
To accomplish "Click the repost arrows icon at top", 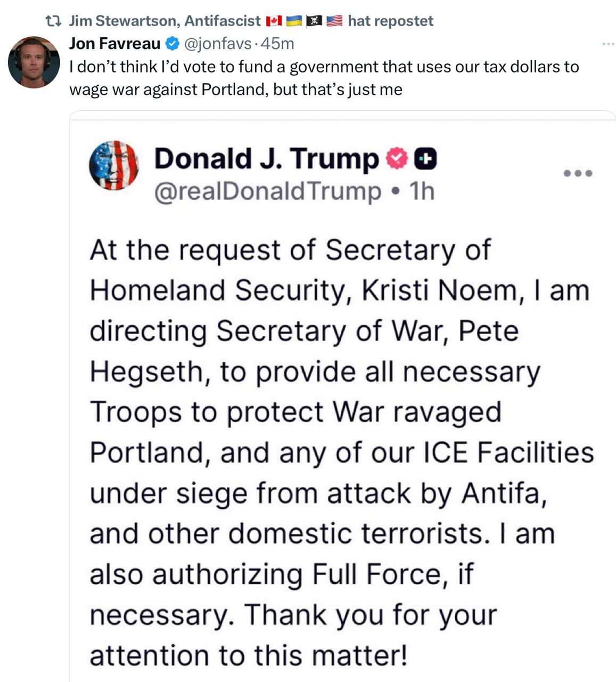I will tap(53, 21).
